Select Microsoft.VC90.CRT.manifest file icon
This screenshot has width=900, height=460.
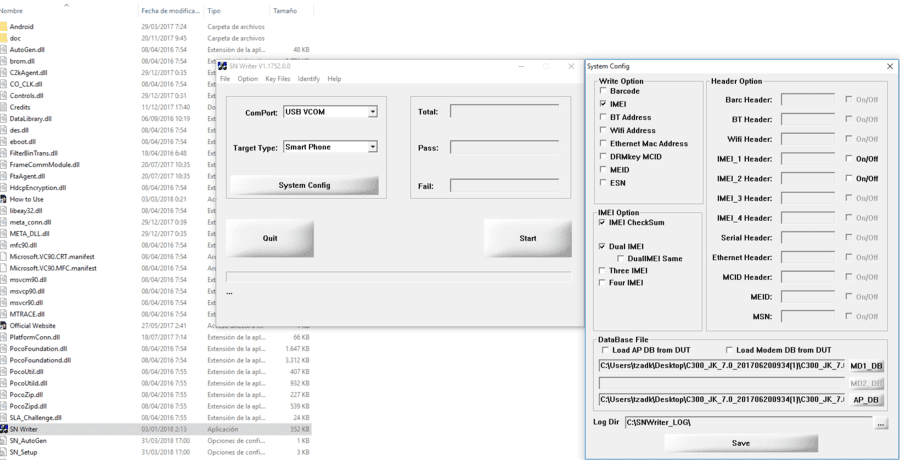click(3, 257)
